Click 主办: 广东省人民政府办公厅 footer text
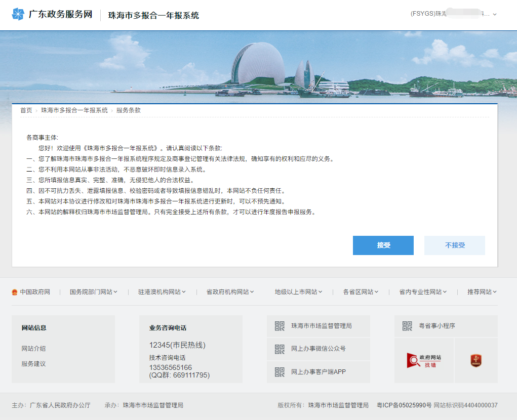The width and height of the screenshot is (517, 420). click(x=51, y=405)
